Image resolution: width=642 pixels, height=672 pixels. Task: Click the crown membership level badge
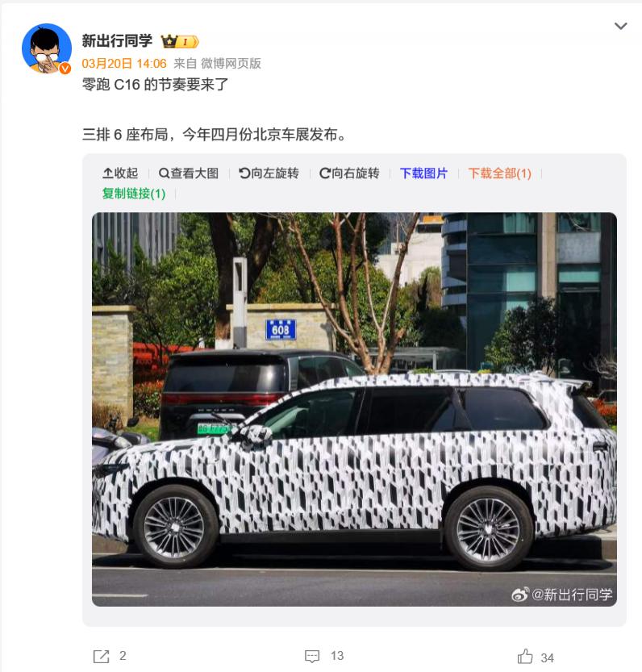tap(180, 42)
